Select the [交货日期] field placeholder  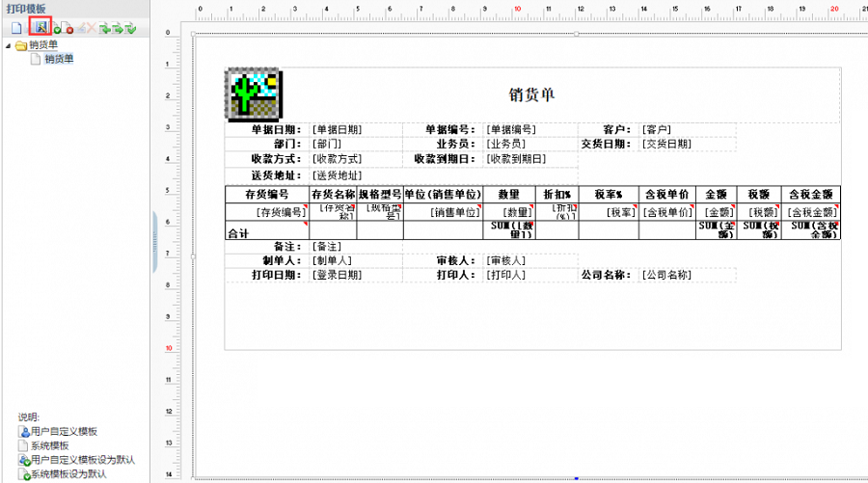click(666, 144)
